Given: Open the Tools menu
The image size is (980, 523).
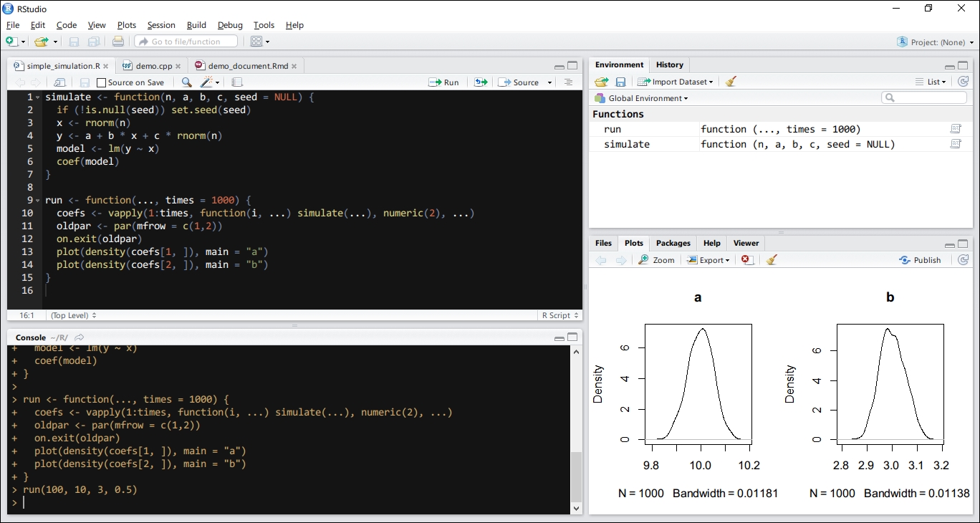Looking at the screenshot, I should 264,25.
